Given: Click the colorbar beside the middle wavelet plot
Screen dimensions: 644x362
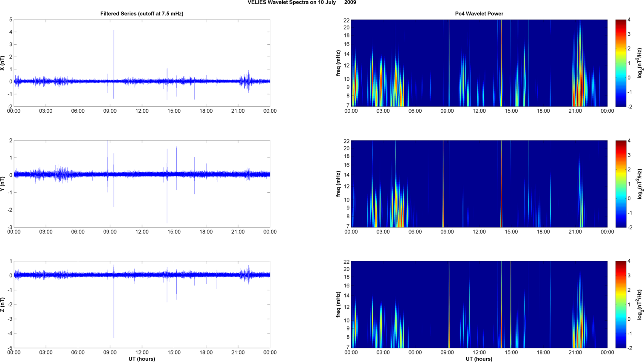Looking at the screenshot, I should tap(621, 184).
